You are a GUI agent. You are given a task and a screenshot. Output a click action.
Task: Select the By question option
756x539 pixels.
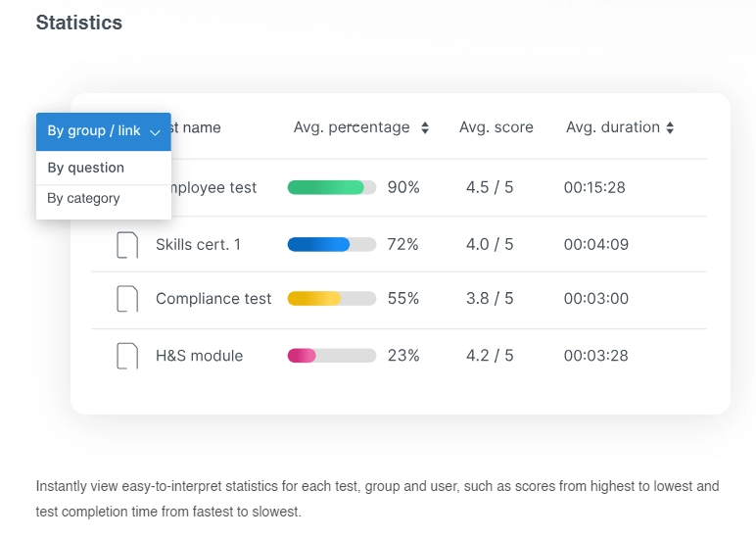pos(86,168)
